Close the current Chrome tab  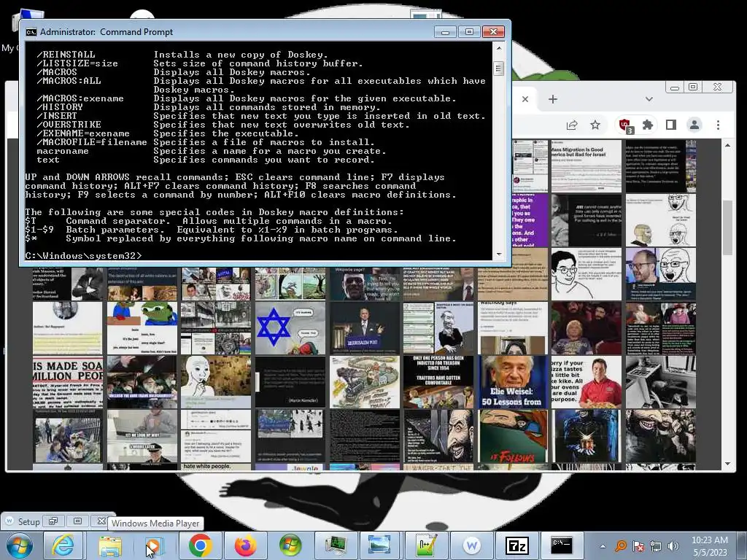(525, 99)
